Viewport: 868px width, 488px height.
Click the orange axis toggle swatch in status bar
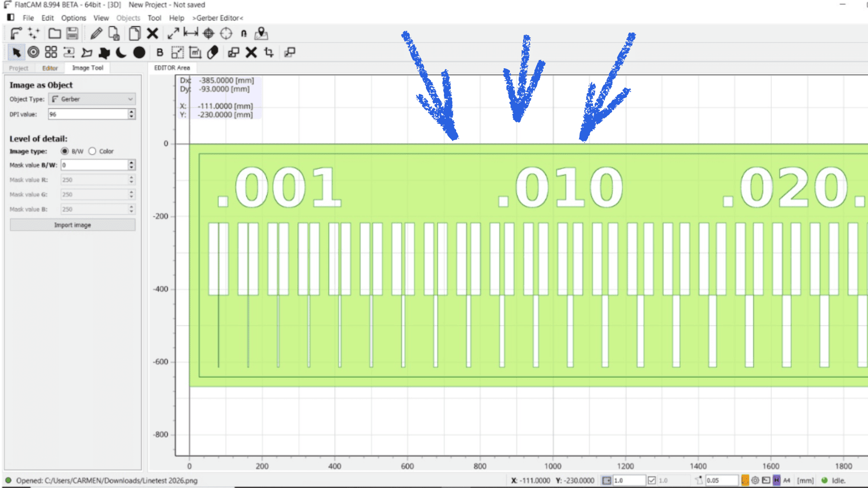pos(745,480)
